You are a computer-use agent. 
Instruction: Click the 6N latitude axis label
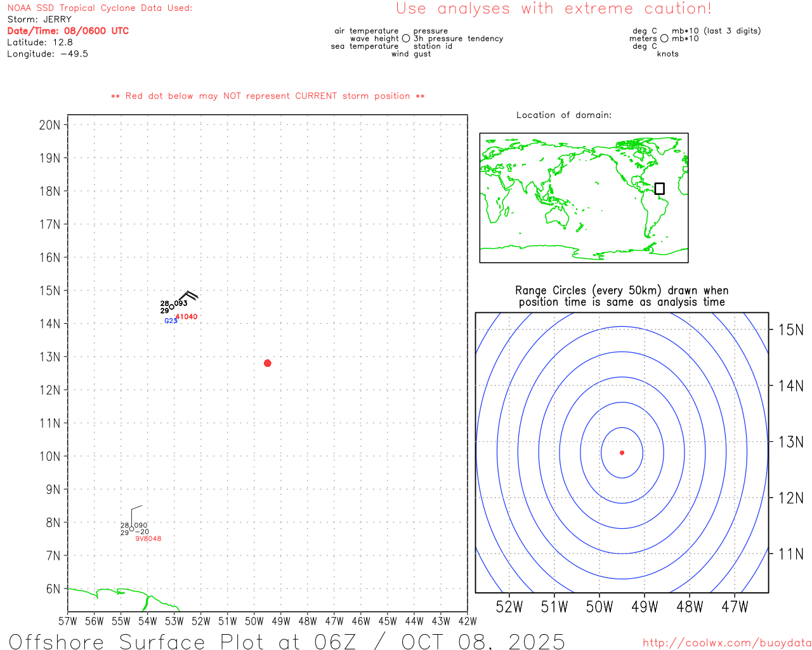pos(53,589)
